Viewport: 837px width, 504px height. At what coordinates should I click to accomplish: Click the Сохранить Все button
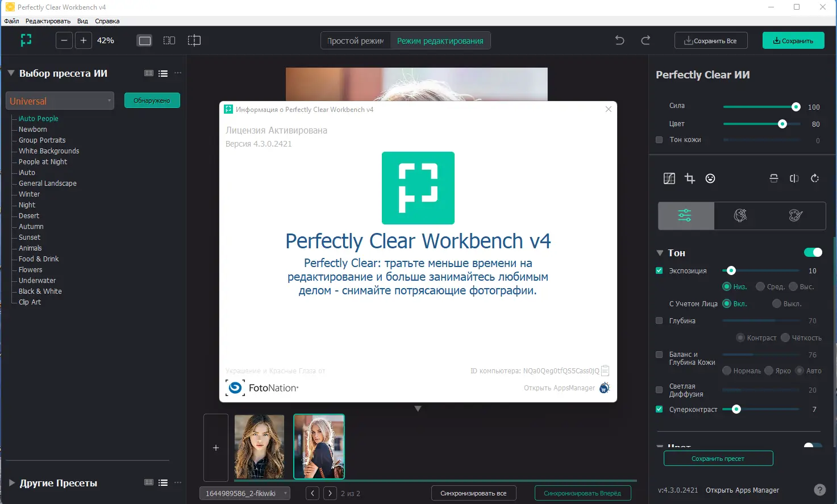(x=711, y=40)
